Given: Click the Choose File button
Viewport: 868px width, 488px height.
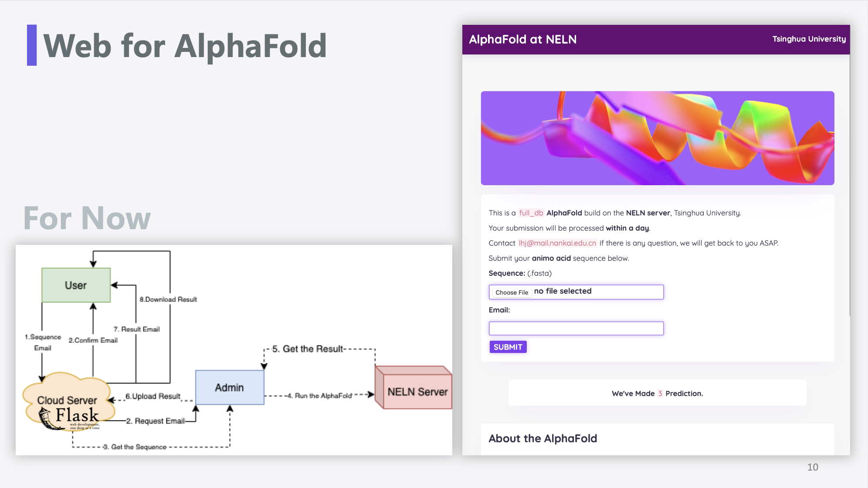Looking at the screenshot, I should coord(512,292).
